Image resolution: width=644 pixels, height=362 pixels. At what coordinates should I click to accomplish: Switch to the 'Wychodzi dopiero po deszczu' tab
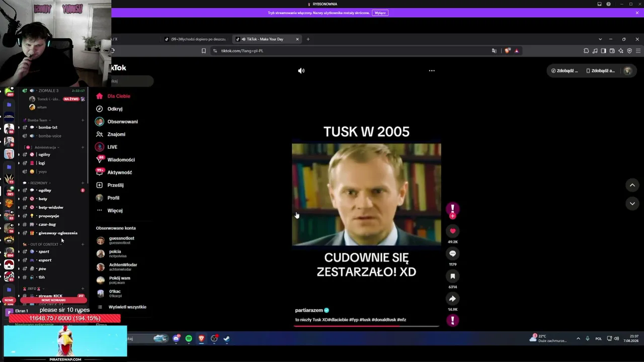(196, 39)
